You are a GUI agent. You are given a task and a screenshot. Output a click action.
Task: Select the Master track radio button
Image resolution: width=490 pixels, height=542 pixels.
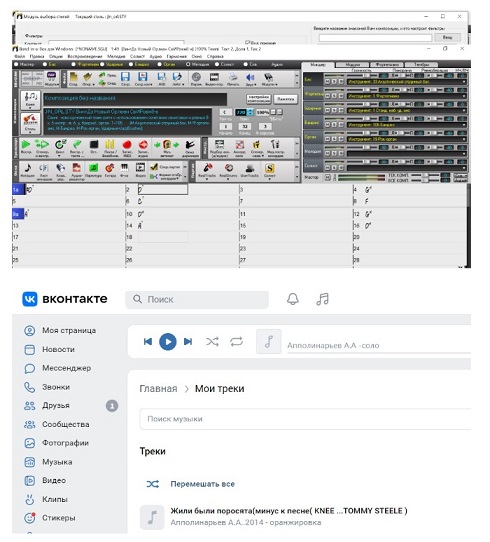pyautogui.click(x=16, y=64)
